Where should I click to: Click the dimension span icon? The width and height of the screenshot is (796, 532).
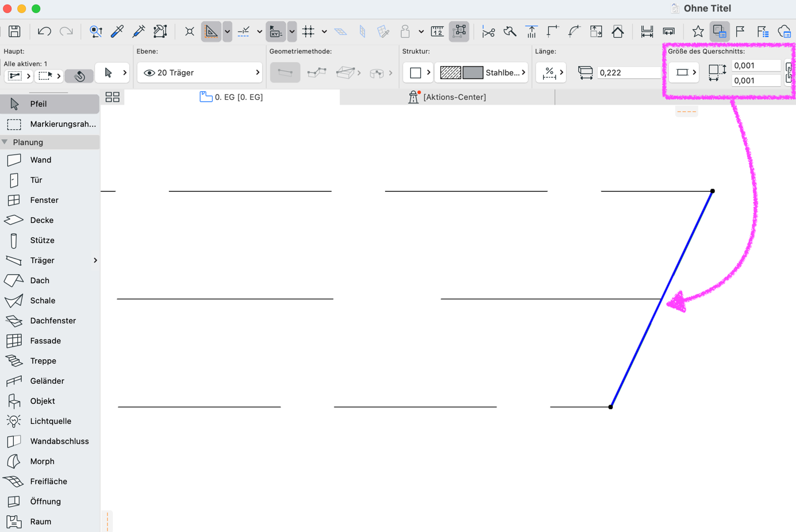(x=647, y=32)
